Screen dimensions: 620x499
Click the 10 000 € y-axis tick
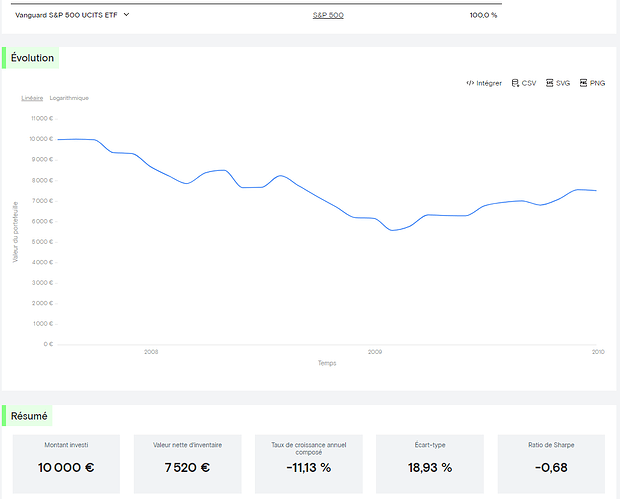click(41, 139)
